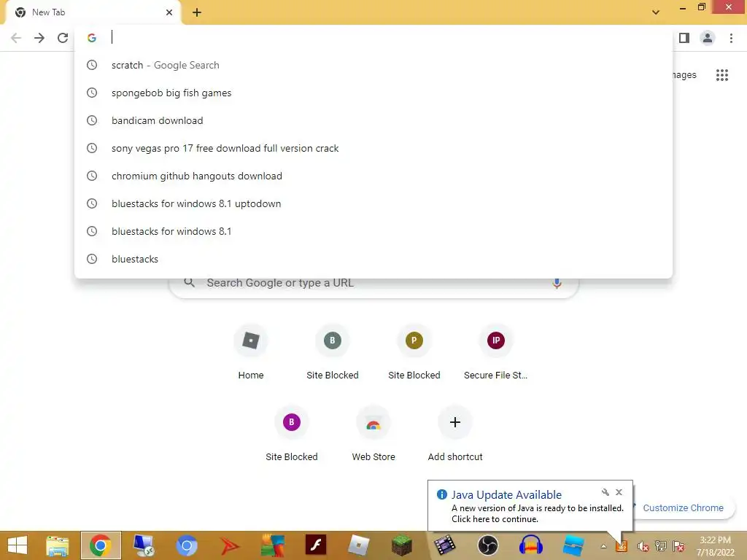The width and height of the screenshot is (747, 560).
Task: Open Roblox Studio taskbar icon
Action: pyautogui.click(x=358, y=545)
